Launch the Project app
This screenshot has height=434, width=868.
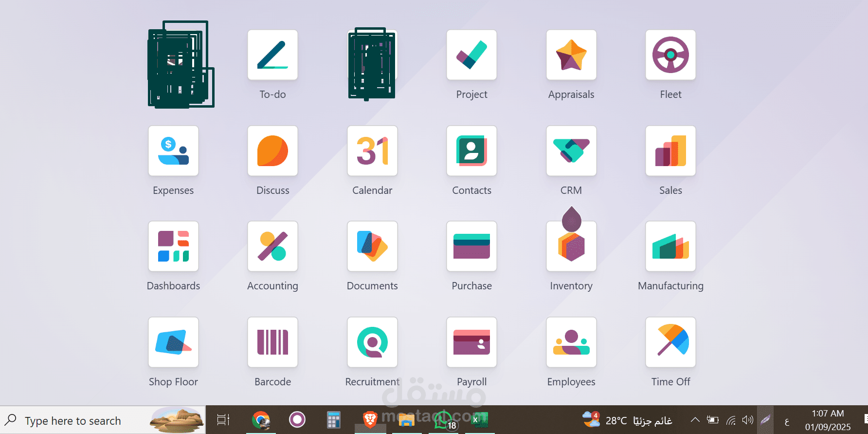click(x=471, y=55)
